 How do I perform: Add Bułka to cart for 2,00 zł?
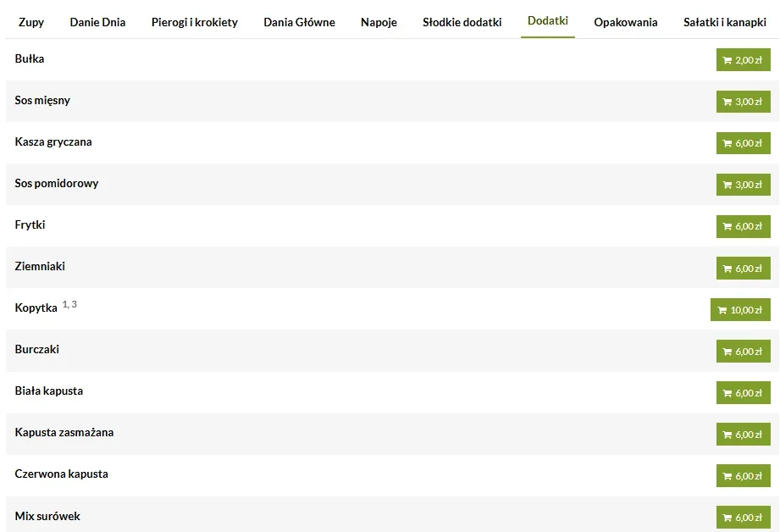tap(743, 60)
